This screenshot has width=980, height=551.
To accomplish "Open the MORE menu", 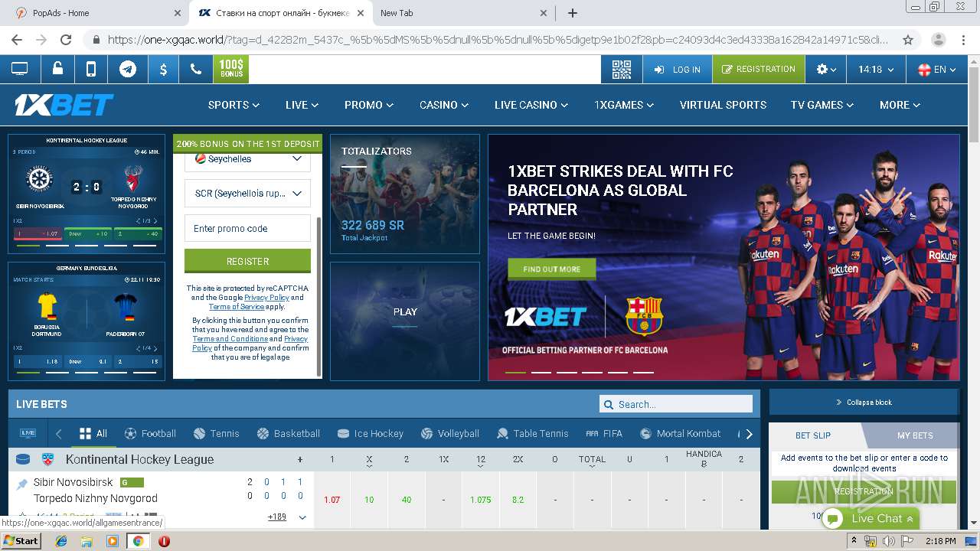I will [900, 105].
